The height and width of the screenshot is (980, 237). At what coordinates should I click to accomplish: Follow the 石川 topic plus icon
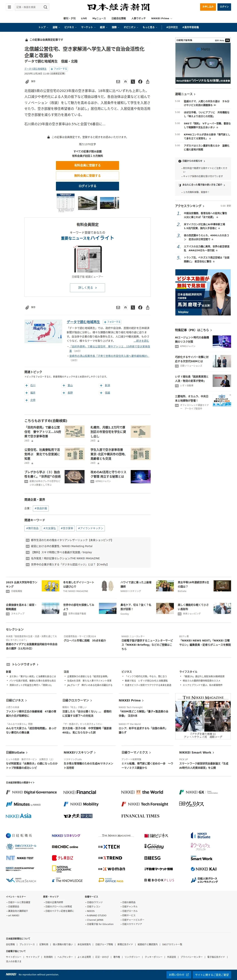tap(27, 385)
